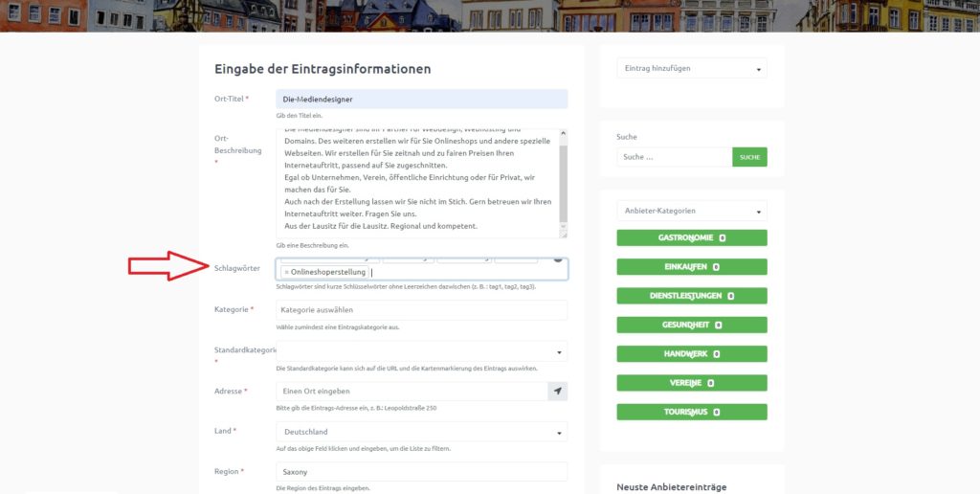Click the clear-all circle in Schlagwörter field
The image size is (980, 494).
[x=558, y=258]
